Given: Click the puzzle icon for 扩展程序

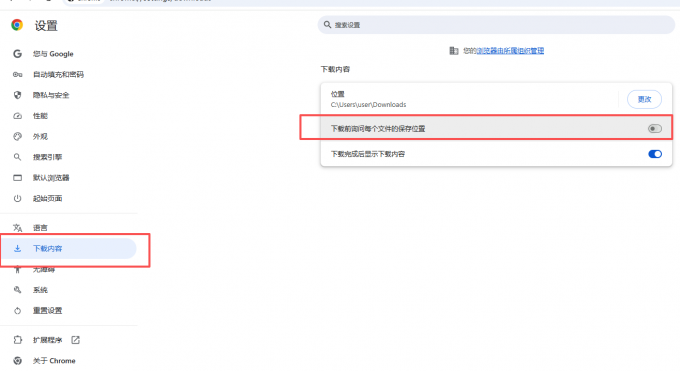Looking at the screenshot, I should pyautogui.click(x=17, y=340).
